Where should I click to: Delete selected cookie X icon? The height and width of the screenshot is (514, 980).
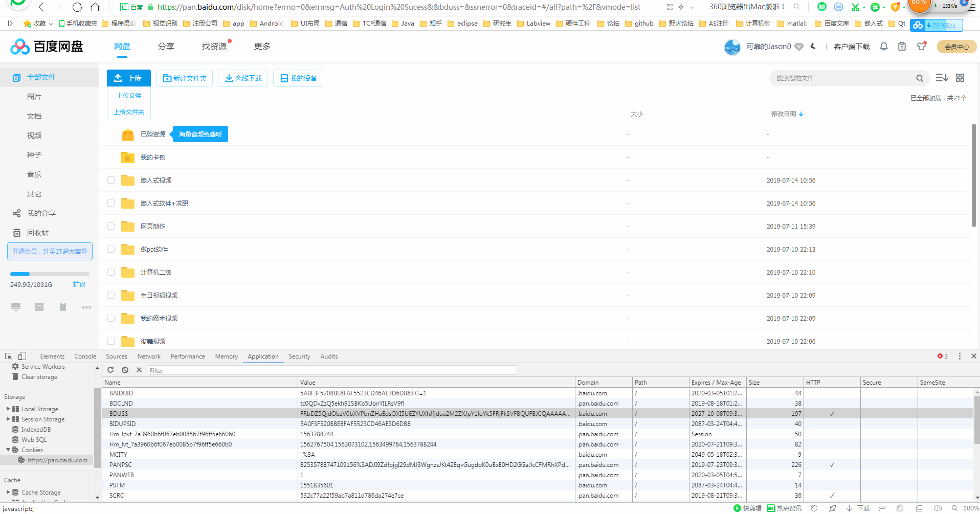tap(139, 370)
